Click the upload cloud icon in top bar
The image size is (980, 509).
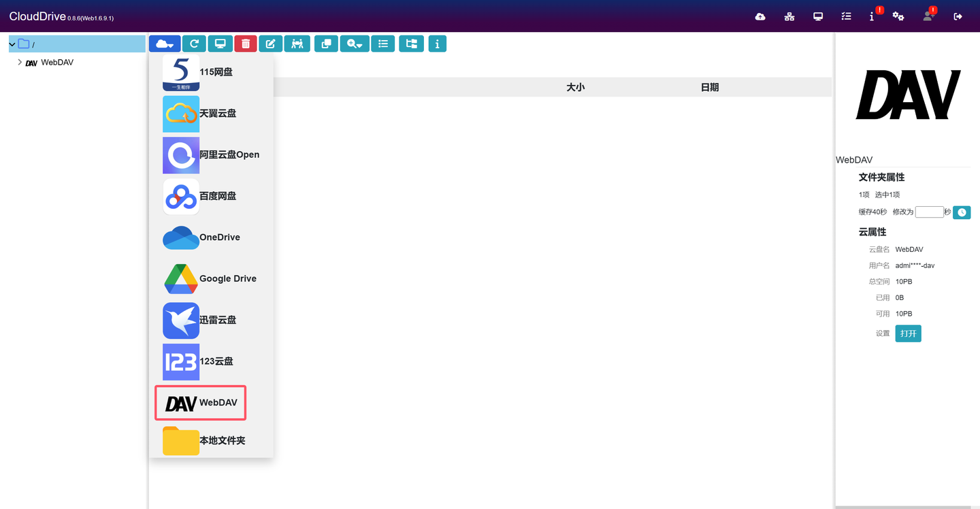coord(760,16)
